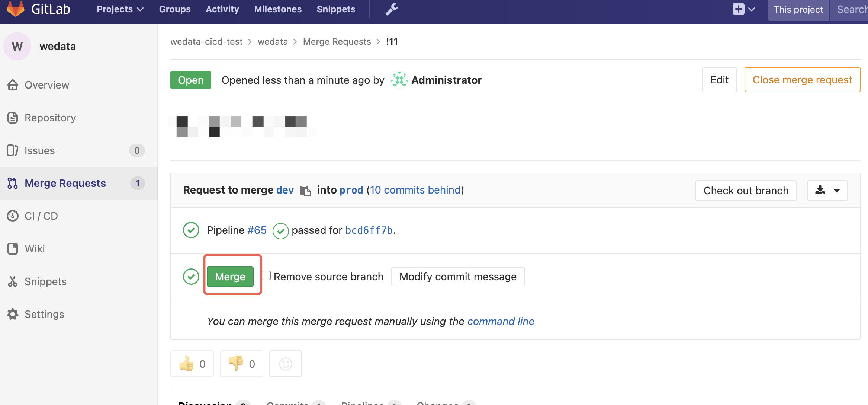Viewport: 868px width, 405px height.
Task: Click the GitLab fox logo
Action: point(16,9)
